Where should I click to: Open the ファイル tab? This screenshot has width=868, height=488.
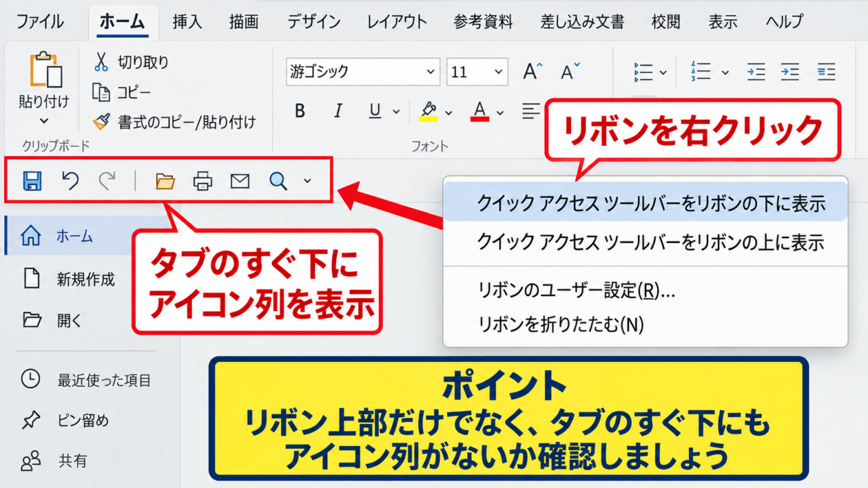(x=40, y=22)
